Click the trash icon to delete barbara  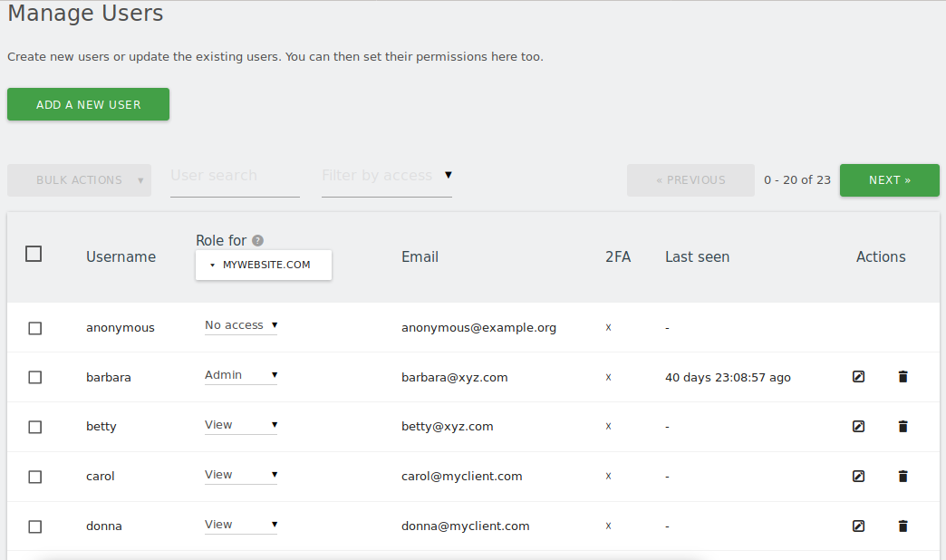(x=903, y=376)
